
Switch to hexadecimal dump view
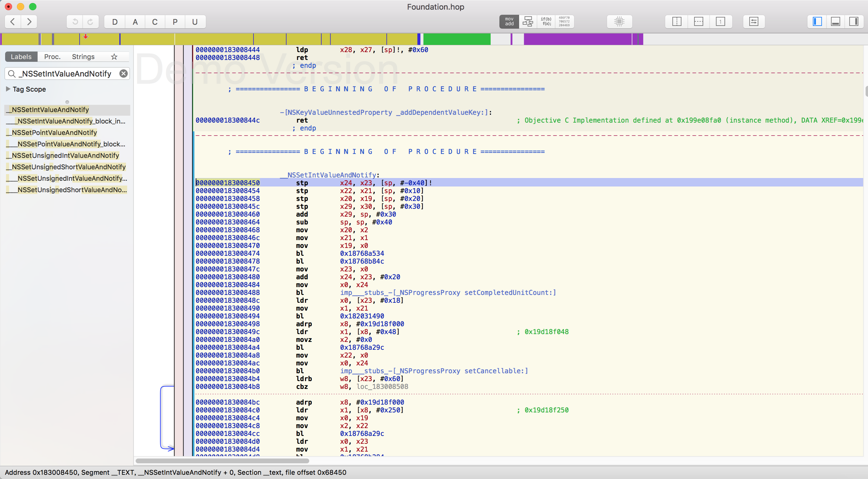tap(564, 22)
